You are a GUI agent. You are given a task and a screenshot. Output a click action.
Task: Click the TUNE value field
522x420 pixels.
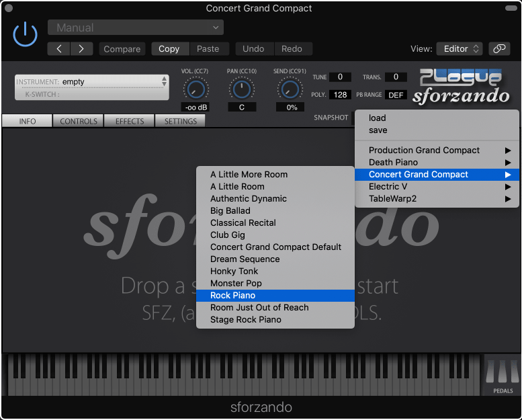point(340,77)
